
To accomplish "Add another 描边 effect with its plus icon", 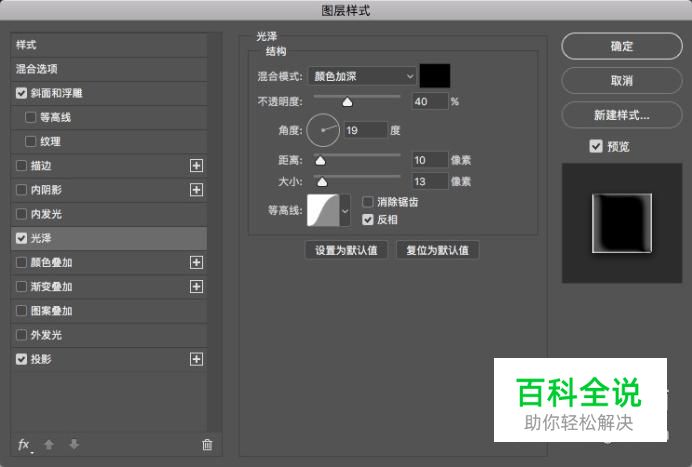I will point(196,166).
